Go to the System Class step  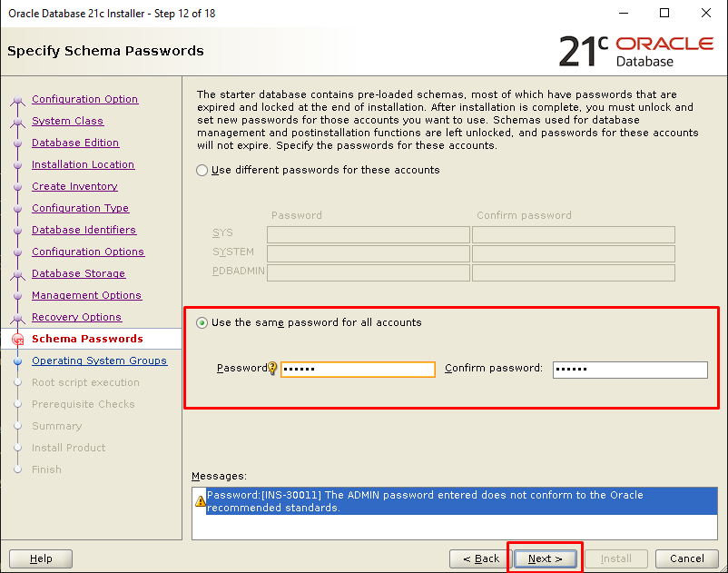pos(68,121)
